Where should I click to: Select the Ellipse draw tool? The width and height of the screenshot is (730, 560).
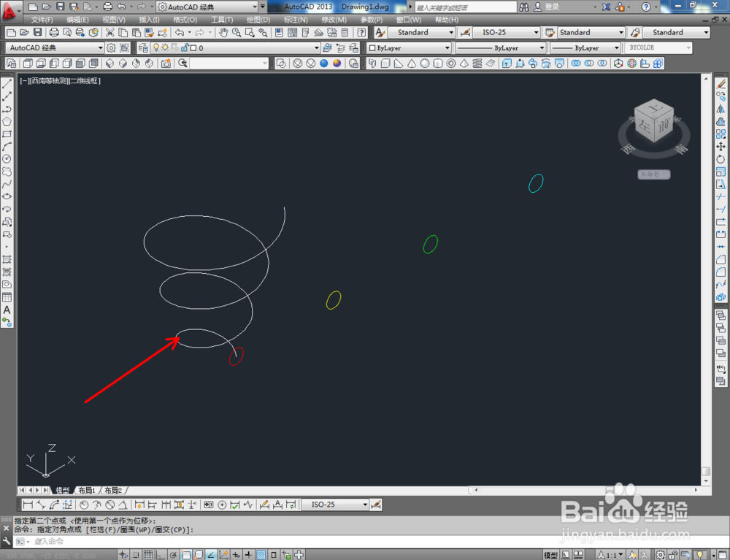pos(7,197)
